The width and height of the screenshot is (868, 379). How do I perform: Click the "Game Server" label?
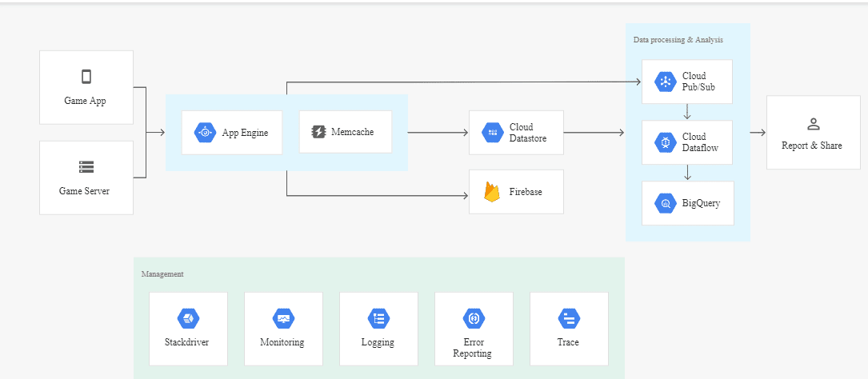coord(84,191)
